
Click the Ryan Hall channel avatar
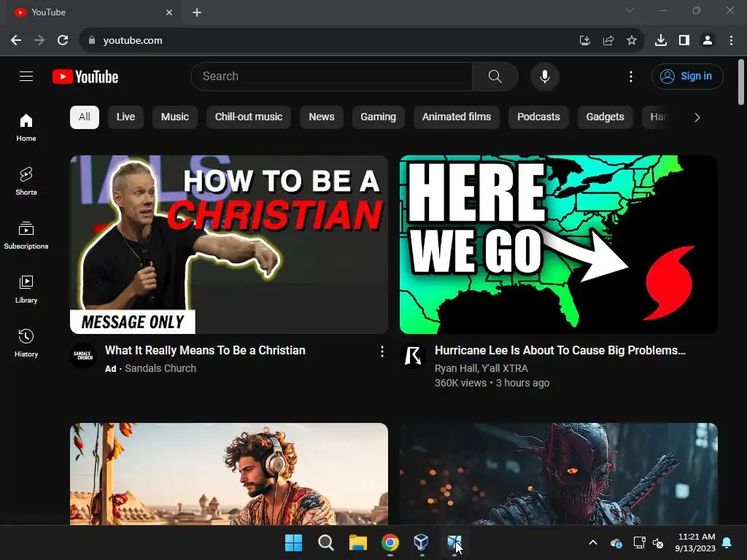click(x=413, y=355)
